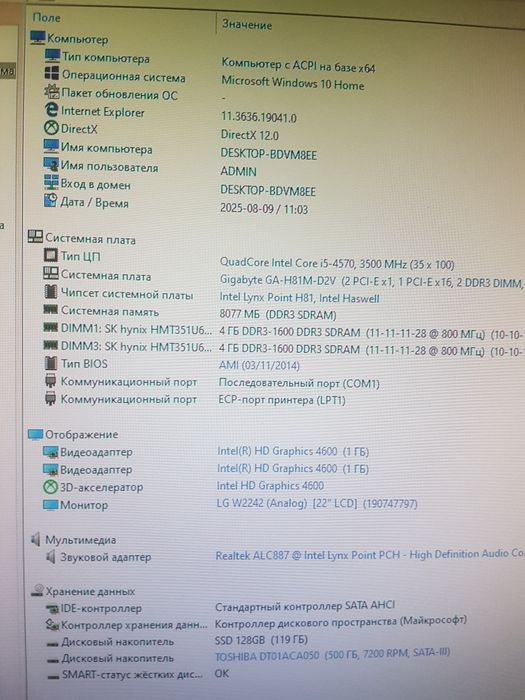Open the LG W2242 (Analog) monitor link
The image size is (525, 700).
point(317,504)
